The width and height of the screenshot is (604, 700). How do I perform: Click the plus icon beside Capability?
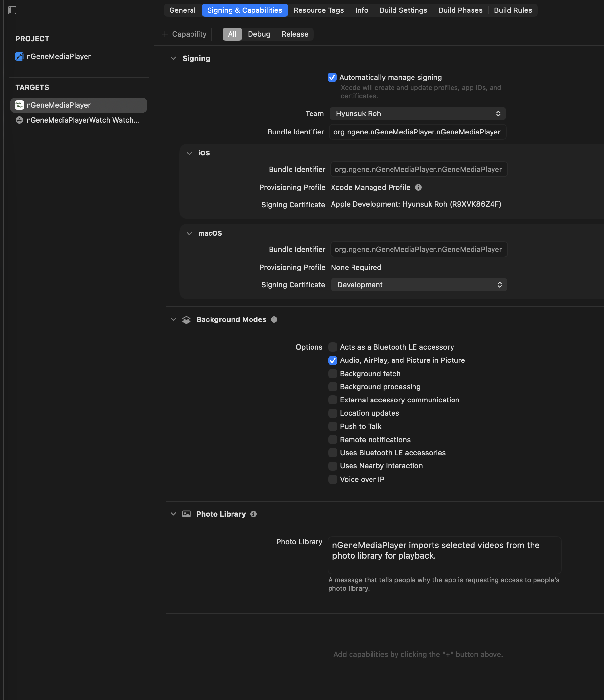coord(165,34)
